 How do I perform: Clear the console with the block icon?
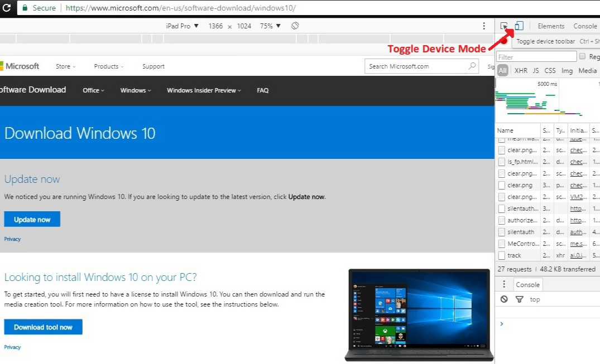click(x=504, y=299)
